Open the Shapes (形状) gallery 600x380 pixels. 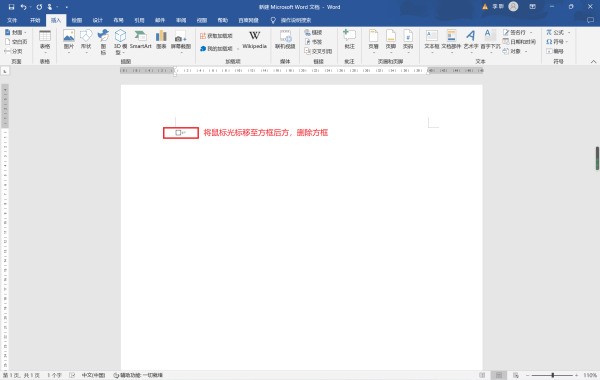86,41
